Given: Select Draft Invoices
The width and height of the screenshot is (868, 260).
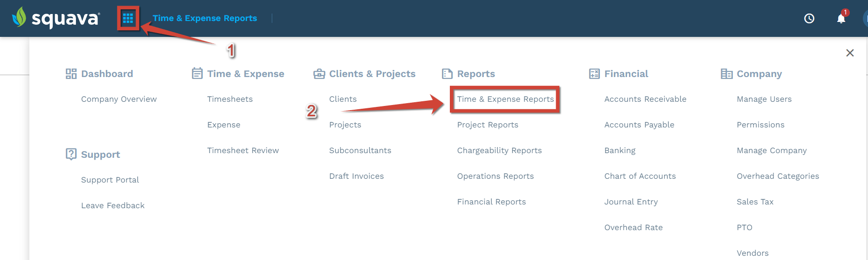Looking at the screenshot, I should 357,176.
